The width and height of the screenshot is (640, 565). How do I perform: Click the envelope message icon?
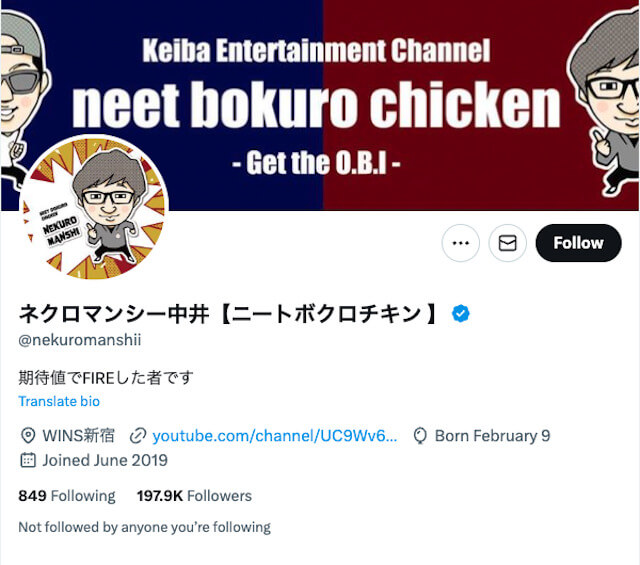coord(507,243)
